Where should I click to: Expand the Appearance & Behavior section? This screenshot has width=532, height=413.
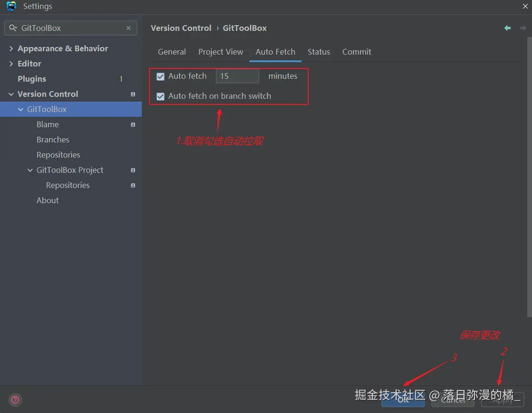(x=10, y=48)
